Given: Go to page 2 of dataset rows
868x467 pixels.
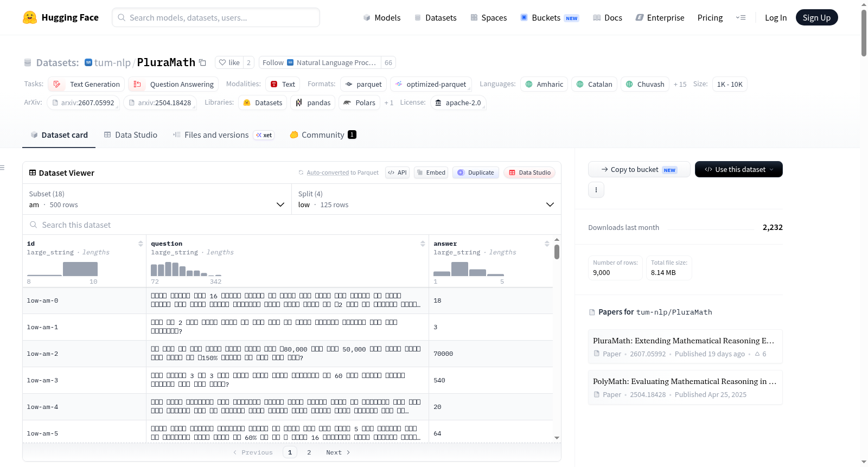Looking at the screenshot, I should point(309,452).
